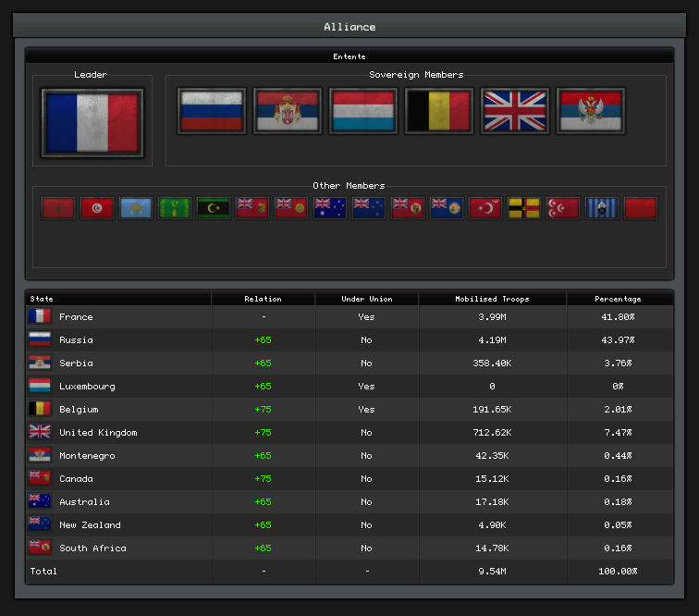Select the Canada row name
This screenshot has width=699, height=616.
[76, 478]
